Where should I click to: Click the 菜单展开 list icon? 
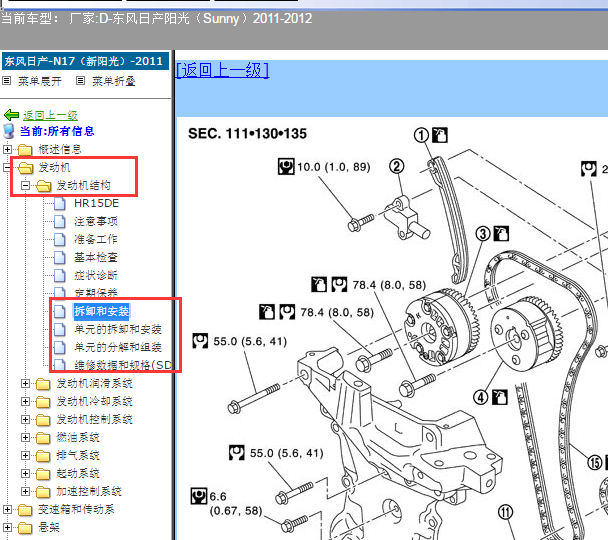[x=7, y=81]
